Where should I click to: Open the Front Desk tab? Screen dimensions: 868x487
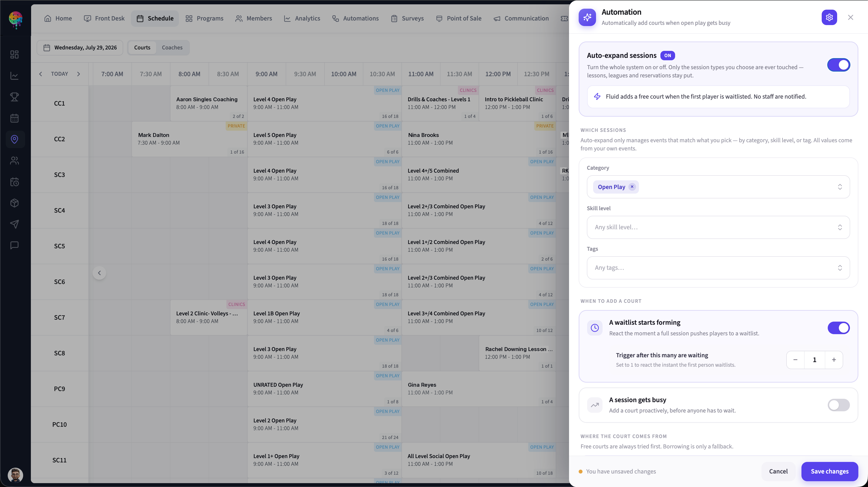click(104, 18)
